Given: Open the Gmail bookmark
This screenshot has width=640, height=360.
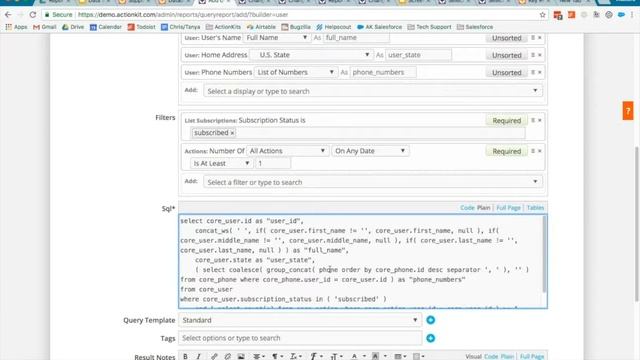Looking at the screenshot, I should tap(44, 27).
